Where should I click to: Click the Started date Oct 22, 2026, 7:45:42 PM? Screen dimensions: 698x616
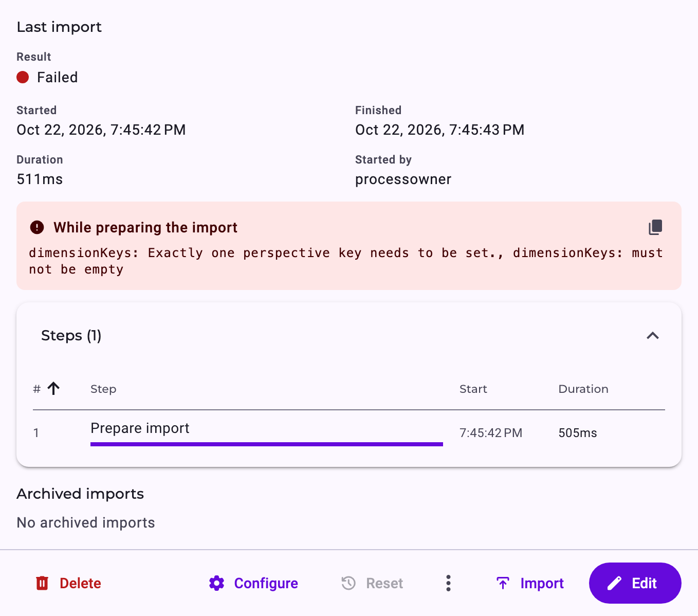pyautogui.click(x=101, y=130)
